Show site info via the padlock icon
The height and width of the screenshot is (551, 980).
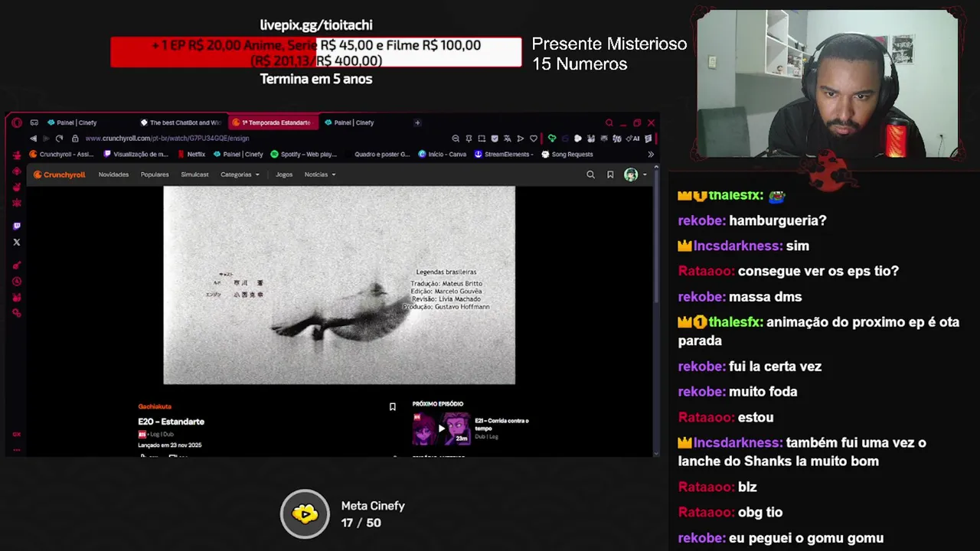point(75,139)
